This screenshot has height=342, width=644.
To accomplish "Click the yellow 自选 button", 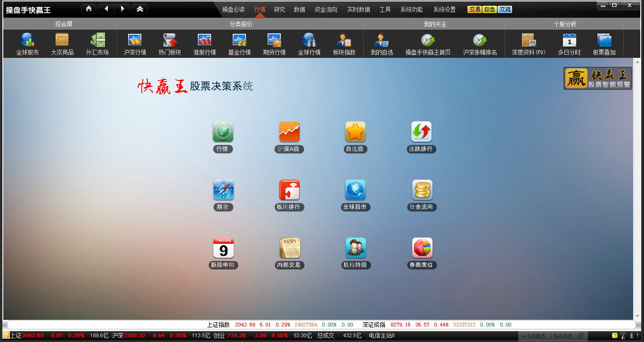I will (489, 9).
